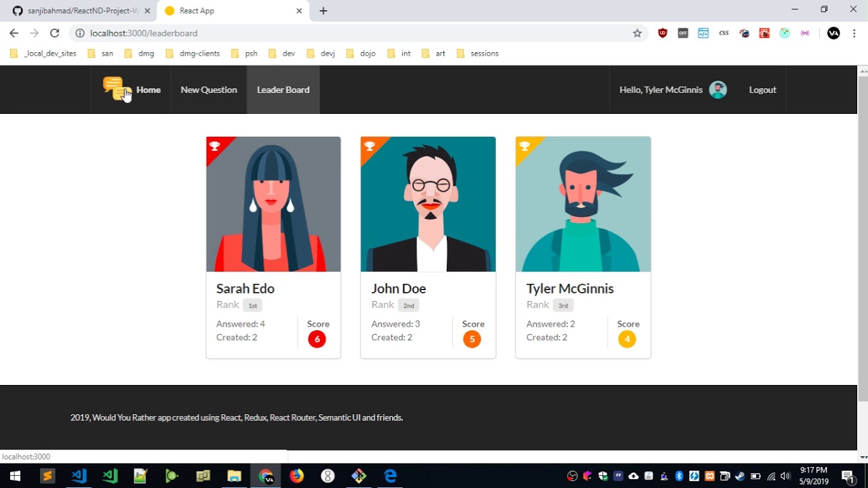Expand the dojo bookmark folder
Screen dimensions: 868x488
[361, 54]
